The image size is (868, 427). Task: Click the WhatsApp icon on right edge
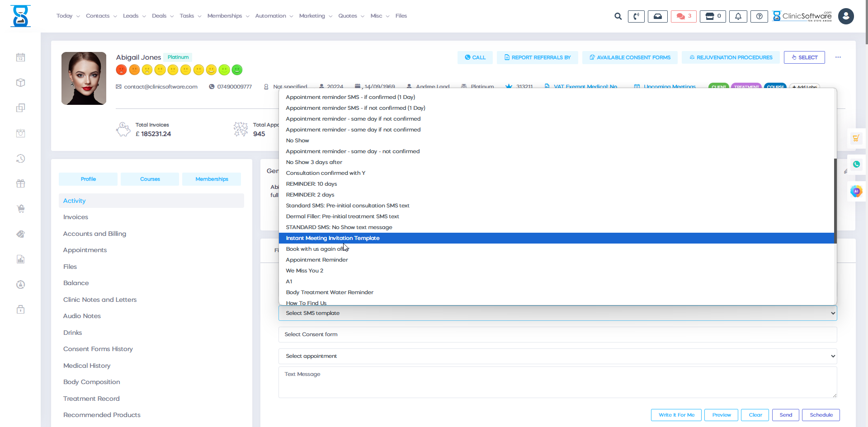click(856, 164)
